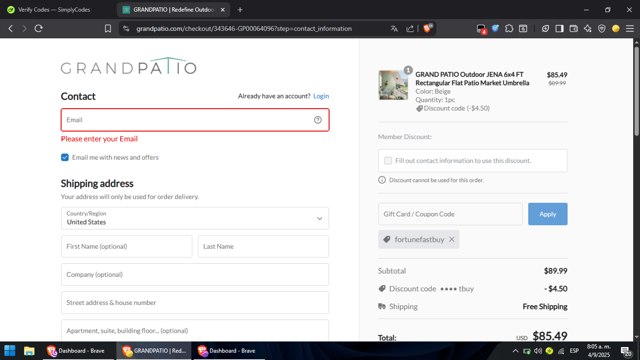The width and height of the screenshot is (640, 360).
Task: Toggle the browser sidebar panel icon
Action: [560, 29]
